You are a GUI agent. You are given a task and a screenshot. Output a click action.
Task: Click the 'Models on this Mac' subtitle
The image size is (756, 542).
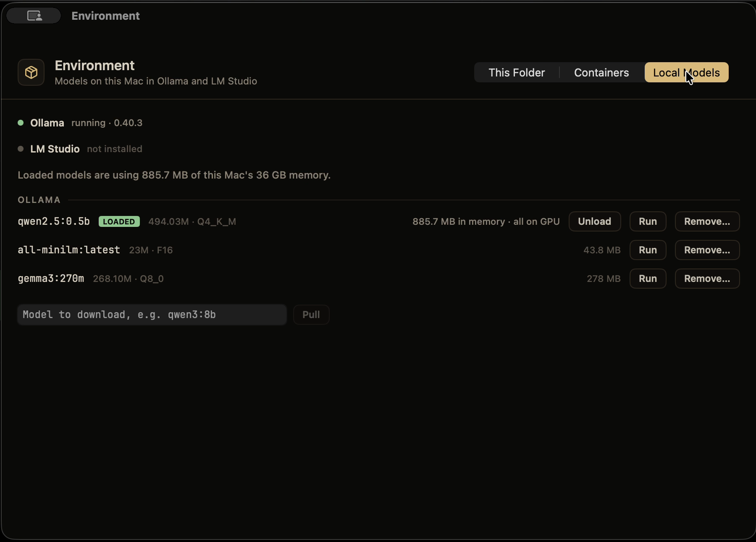coord(156,81)
